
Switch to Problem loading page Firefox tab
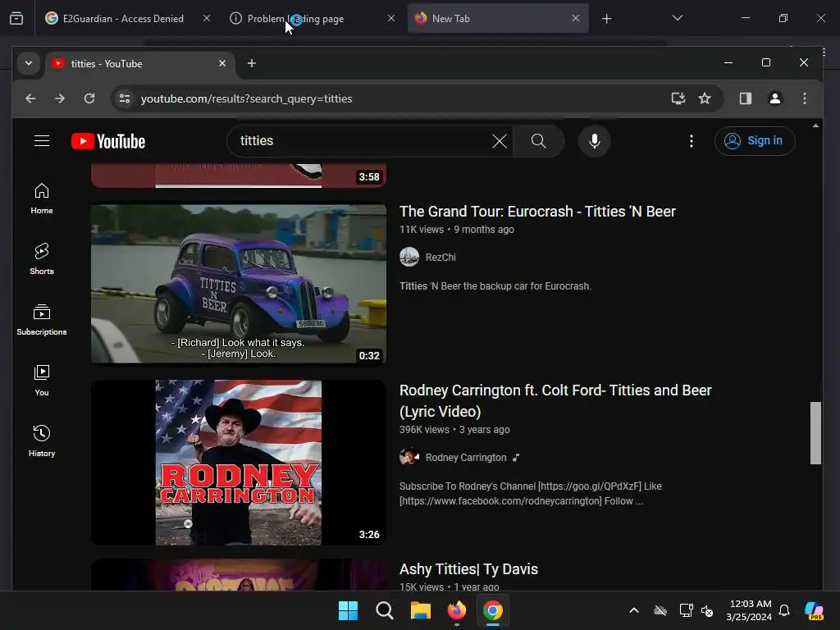click(x=313, y=18)
